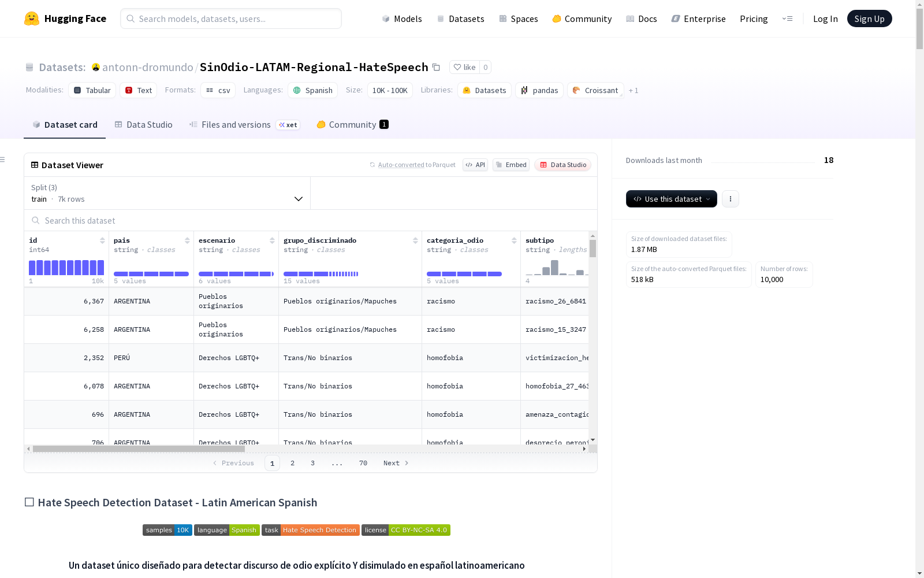Click the 10K - 100K size tag
The image size is (924, 578).
pyautogui.click(x=390, y=90)
